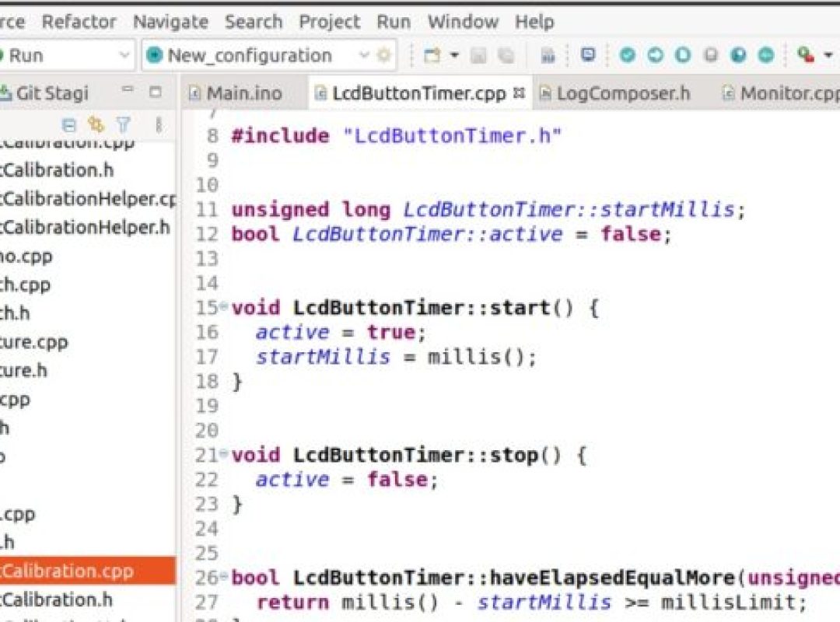Expand the arrow next to the debug icon

tap(828, 54)
